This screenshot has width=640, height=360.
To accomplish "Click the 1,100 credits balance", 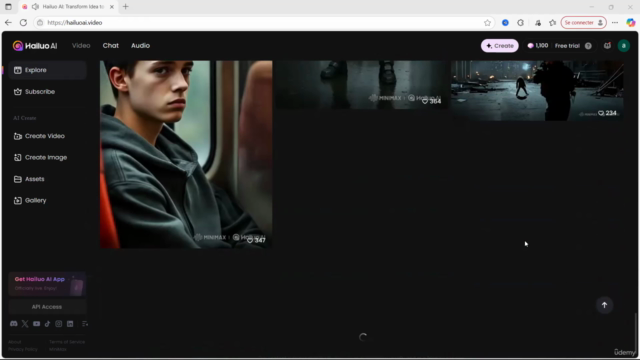I will point(538,46).
